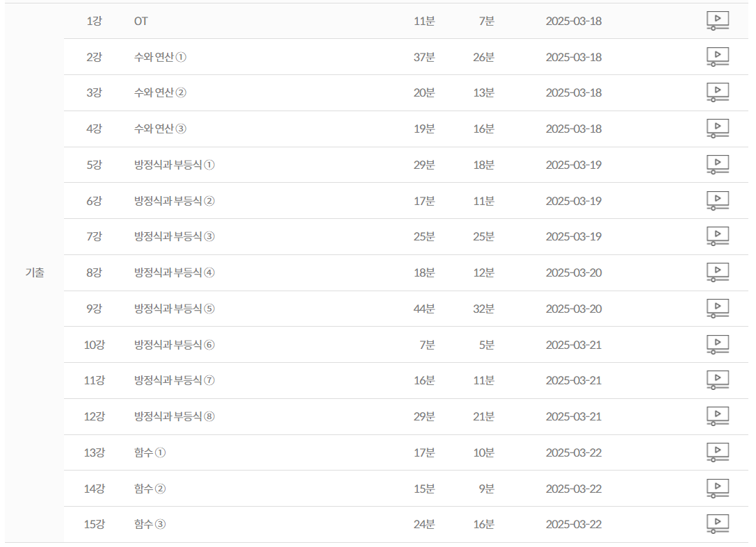
Task: Select the 수와 연산 ① lecture title
Action: [160, 57]
